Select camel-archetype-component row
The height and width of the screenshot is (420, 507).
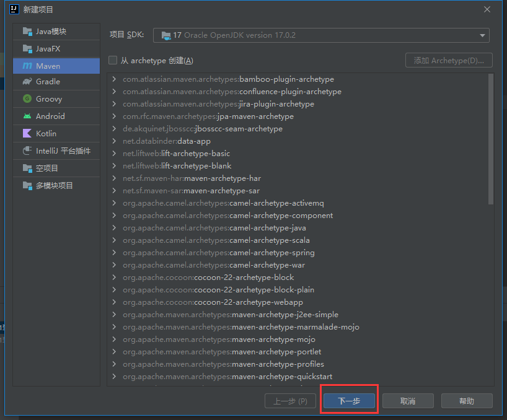[298, 216]
